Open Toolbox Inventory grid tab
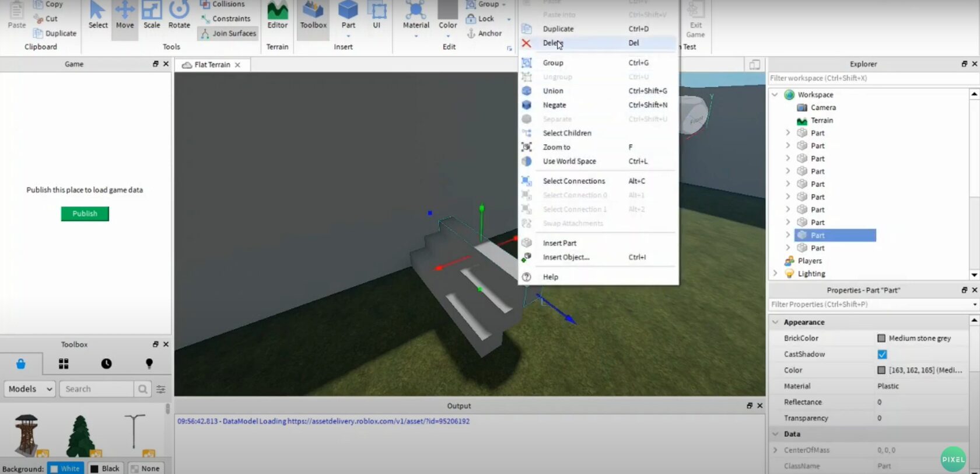This screenshot has height=474, width=980. [64, 364]
